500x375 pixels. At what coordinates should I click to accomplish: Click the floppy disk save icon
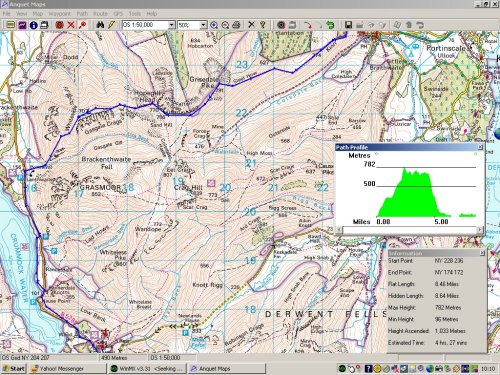[x=348, y=25]
